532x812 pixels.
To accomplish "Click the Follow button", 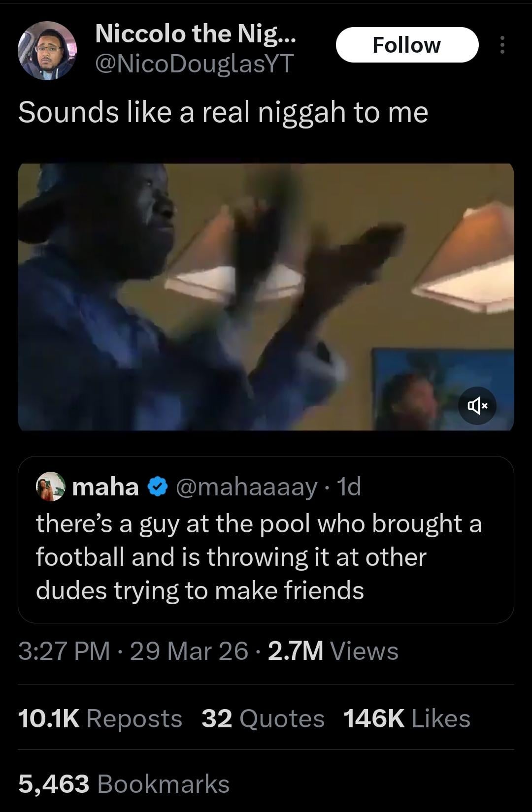I will (x=407, y=45).
